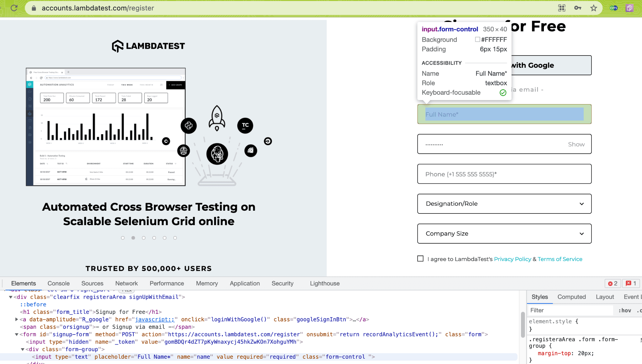
Task: Select fifth carousel dot
Action: click(165, 238)
